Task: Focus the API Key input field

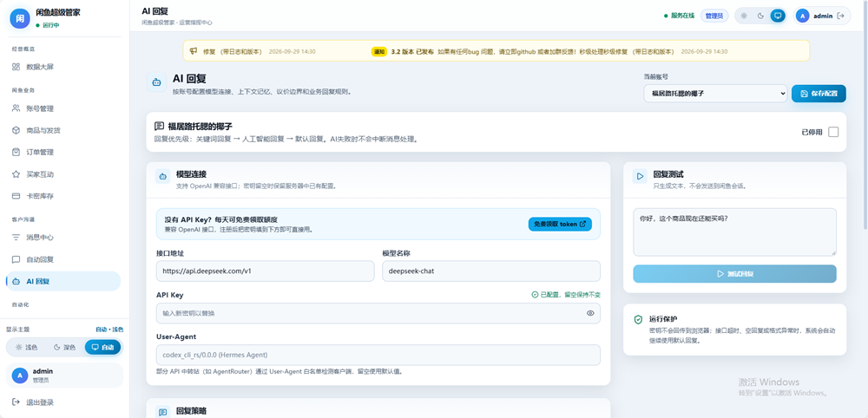Action: [378, 313]
